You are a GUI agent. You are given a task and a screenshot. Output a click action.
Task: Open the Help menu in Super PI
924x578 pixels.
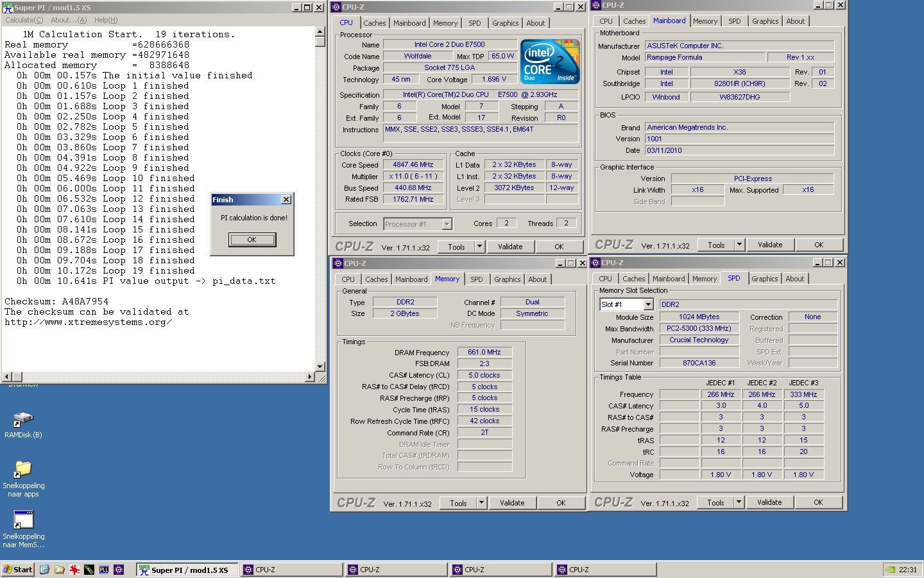coord(106,20)
